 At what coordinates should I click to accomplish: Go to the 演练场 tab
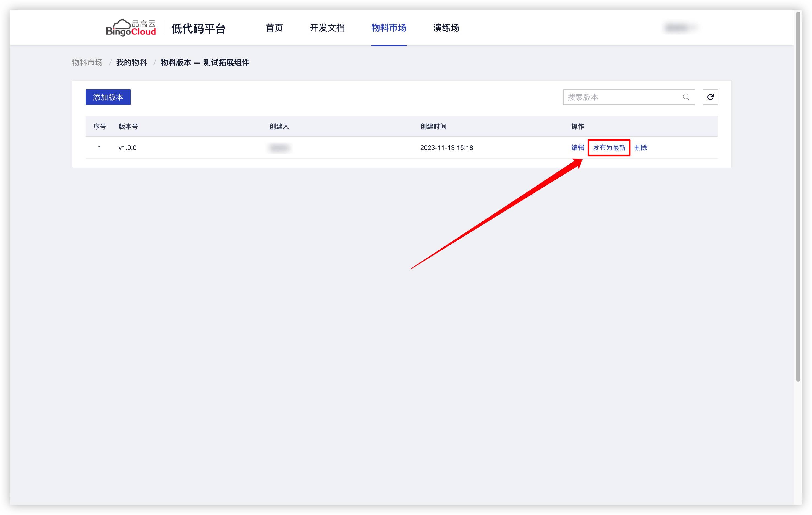[x=446, y=28]
